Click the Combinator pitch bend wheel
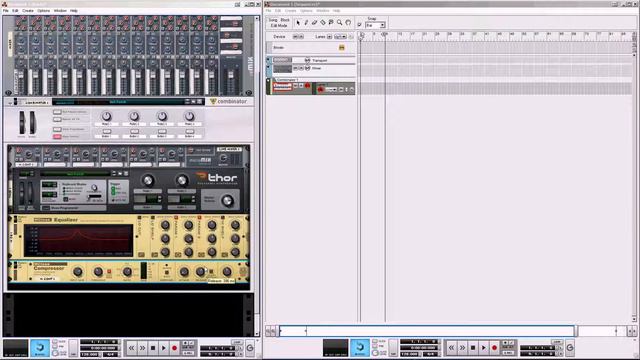640x360 pixels. pos(22,122)
